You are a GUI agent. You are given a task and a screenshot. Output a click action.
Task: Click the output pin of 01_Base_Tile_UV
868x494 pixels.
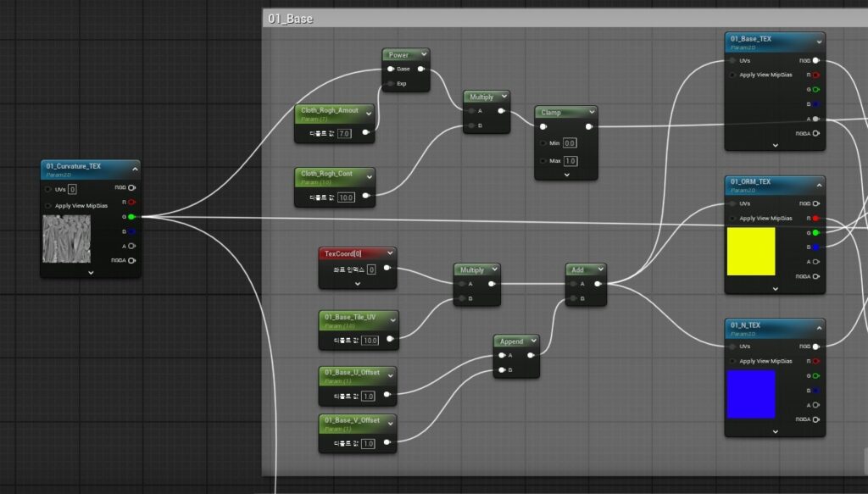coord(390,339)
